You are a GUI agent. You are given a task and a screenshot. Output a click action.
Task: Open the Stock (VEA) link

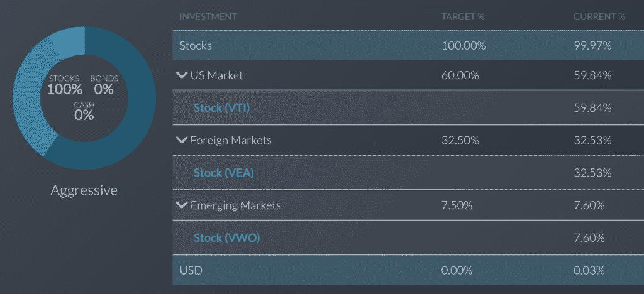[x=223, y=173]
